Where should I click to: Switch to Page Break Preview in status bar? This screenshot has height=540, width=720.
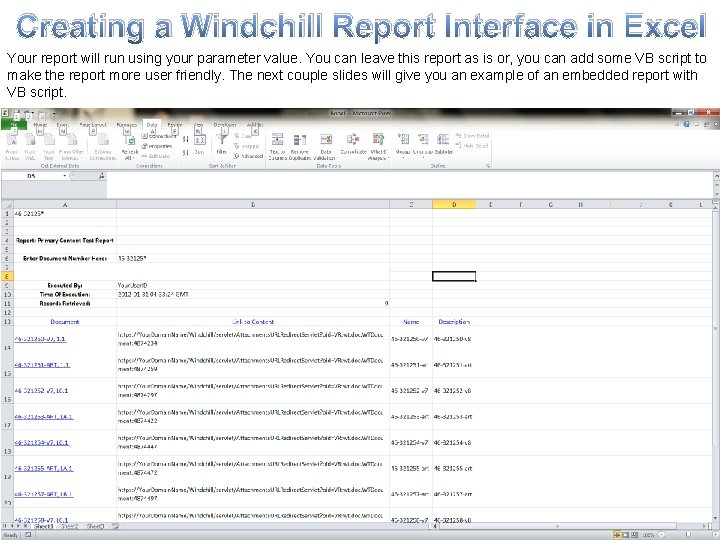click(634, 535)
